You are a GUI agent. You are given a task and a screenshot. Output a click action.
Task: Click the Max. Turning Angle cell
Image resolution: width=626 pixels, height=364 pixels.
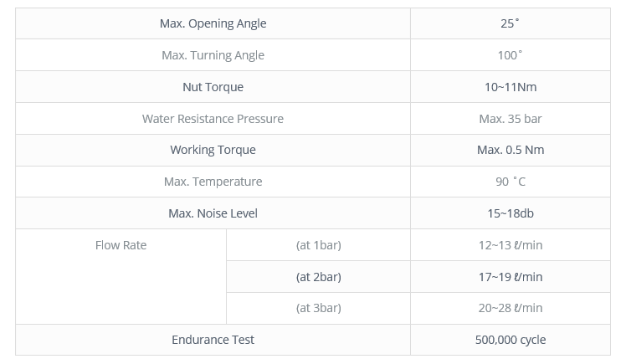click(x=213, y=55)
